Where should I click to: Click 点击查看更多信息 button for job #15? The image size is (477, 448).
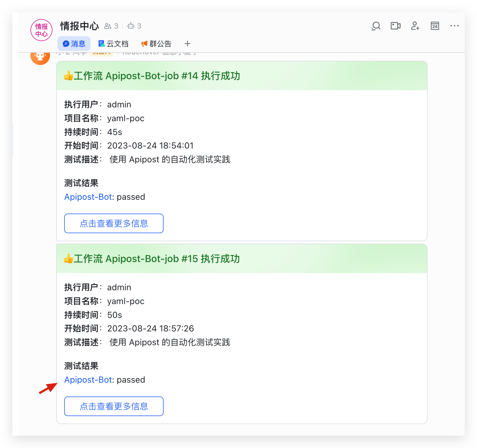114,406
